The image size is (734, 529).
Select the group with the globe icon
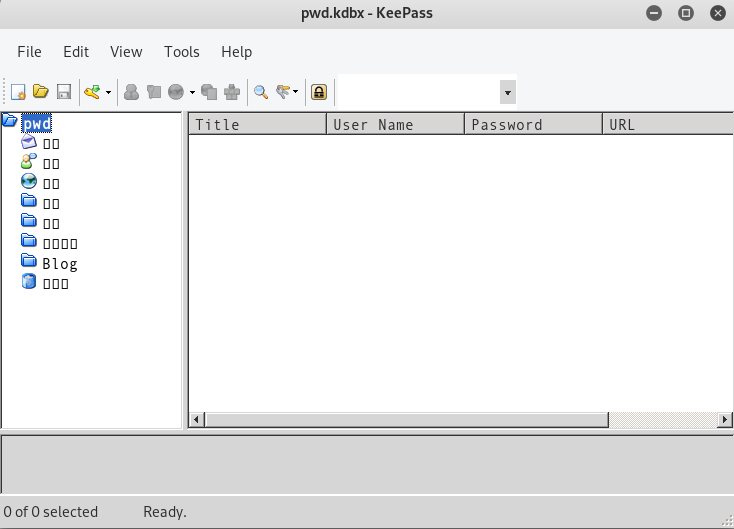point(51,184)
